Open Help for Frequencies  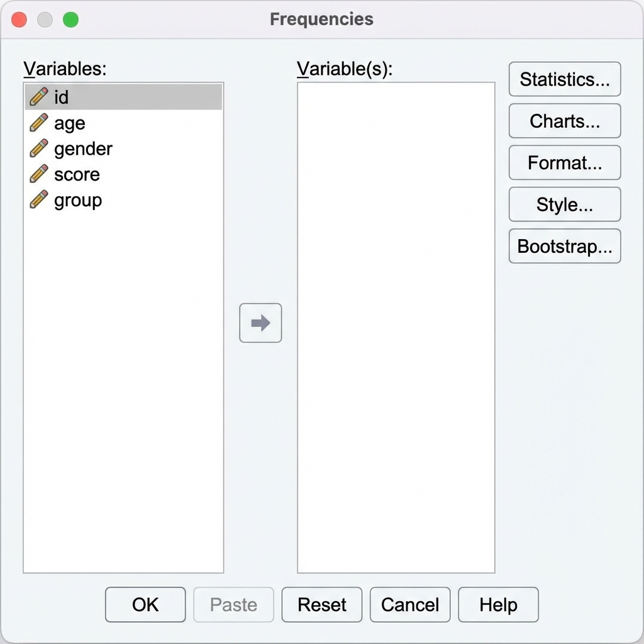(x=498, y=604)
